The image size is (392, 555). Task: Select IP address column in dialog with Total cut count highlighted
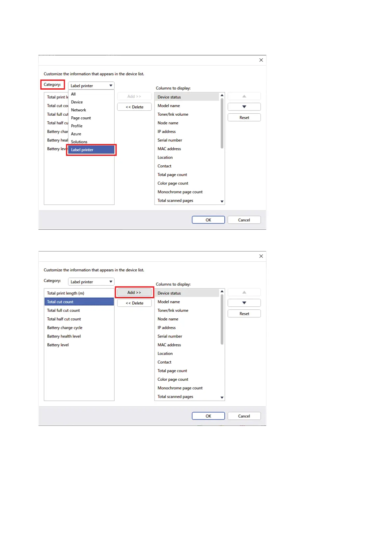click(x=187, y=327)
